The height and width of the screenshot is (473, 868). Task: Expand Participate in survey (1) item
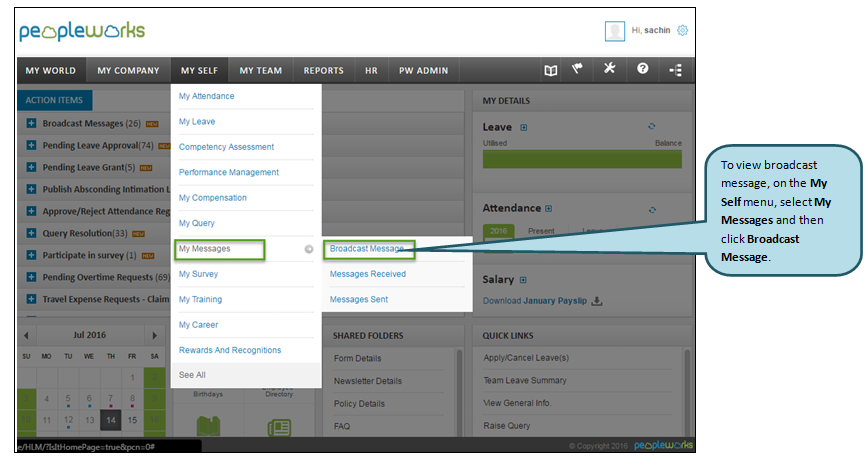(x=32, y=255)
